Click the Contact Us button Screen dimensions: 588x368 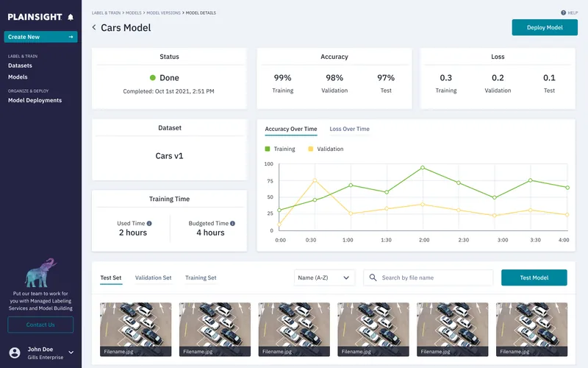click(40, 325)
